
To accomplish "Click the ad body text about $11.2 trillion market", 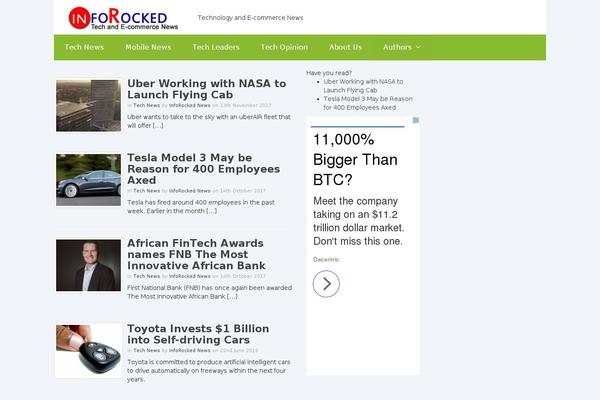I will 359,221.
